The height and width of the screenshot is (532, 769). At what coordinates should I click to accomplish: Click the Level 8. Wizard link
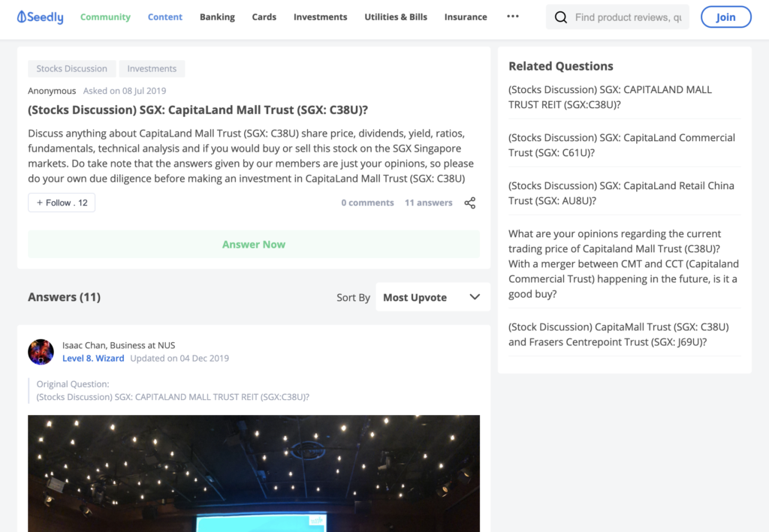tap(93, 358)
